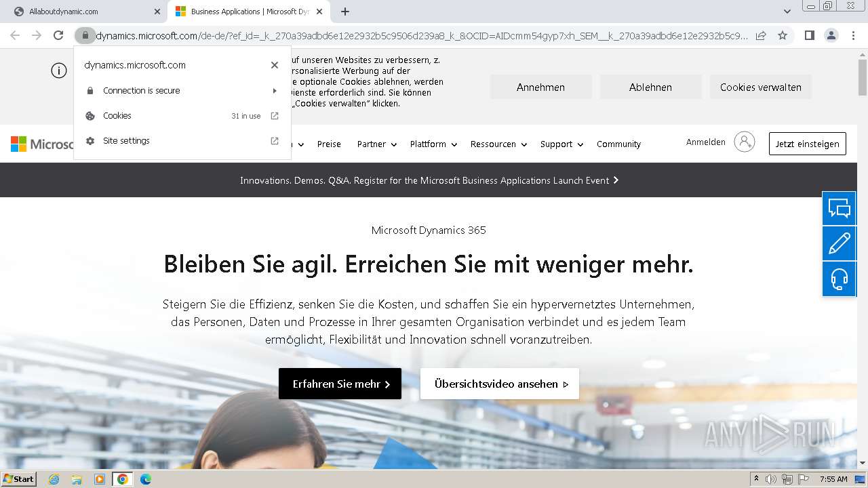Click the Site settings external link icon
This screenshot has height=488, width=868.
(275, 141)
